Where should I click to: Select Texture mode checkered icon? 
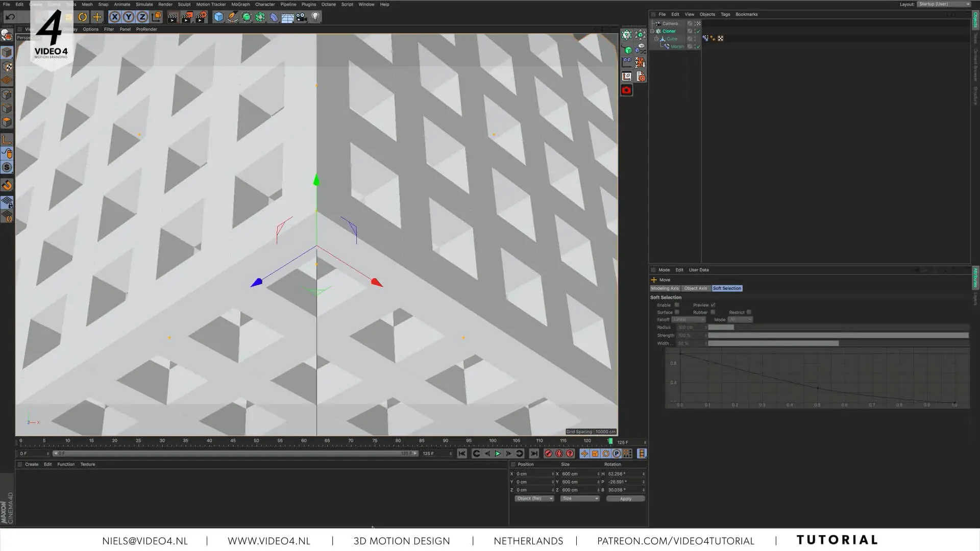[7, 66]
